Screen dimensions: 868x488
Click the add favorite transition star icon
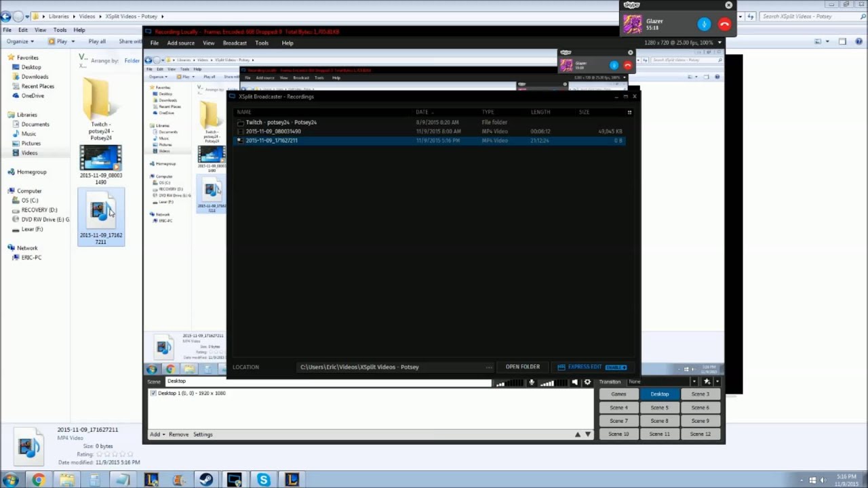coord(707,382)
